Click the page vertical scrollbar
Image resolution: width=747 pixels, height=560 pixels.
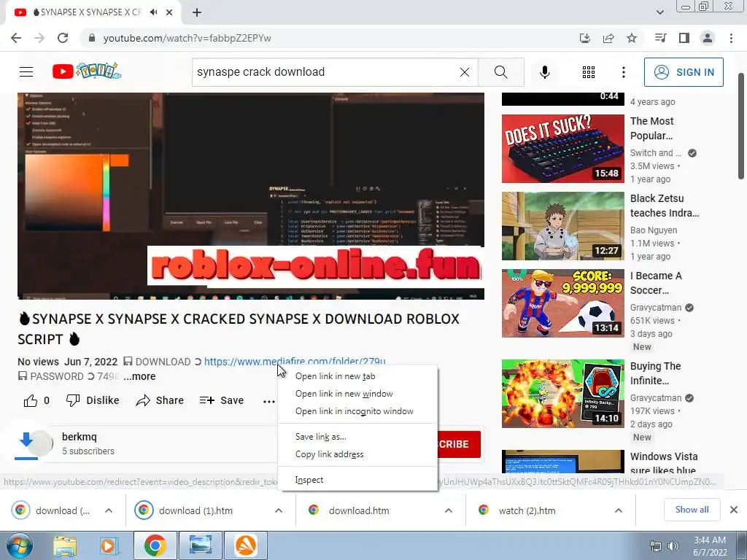point(741,126)
